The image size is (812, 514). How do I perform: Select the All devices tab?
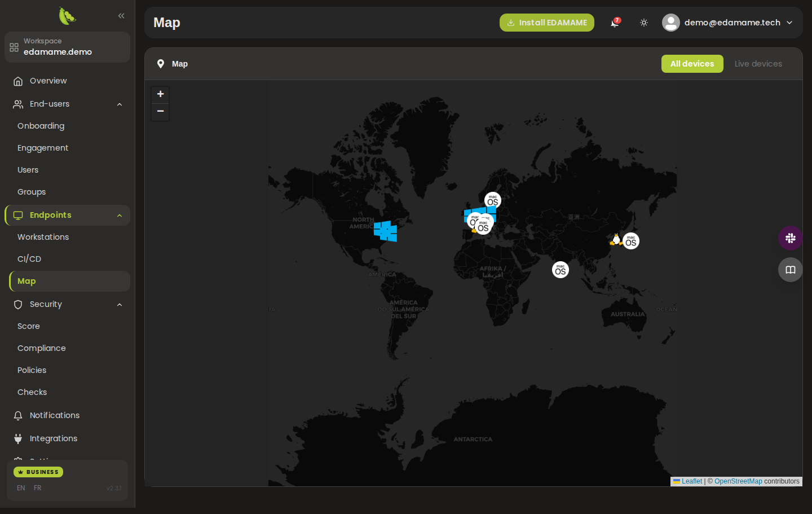(x=692, y=64)
